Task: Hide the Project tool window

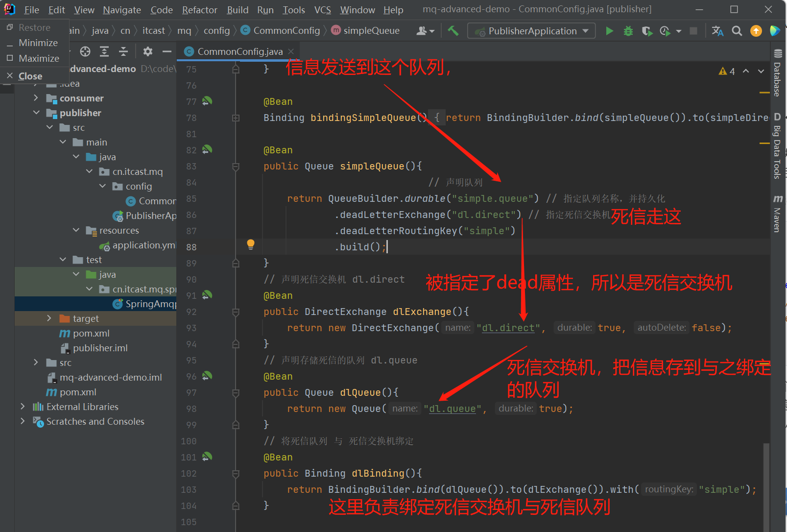Action: (167, 51)
